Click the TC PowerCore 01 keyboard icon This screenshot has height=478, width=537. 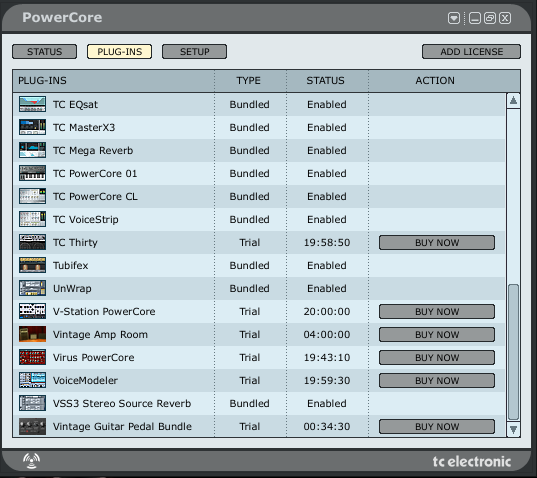click(32, 173)
